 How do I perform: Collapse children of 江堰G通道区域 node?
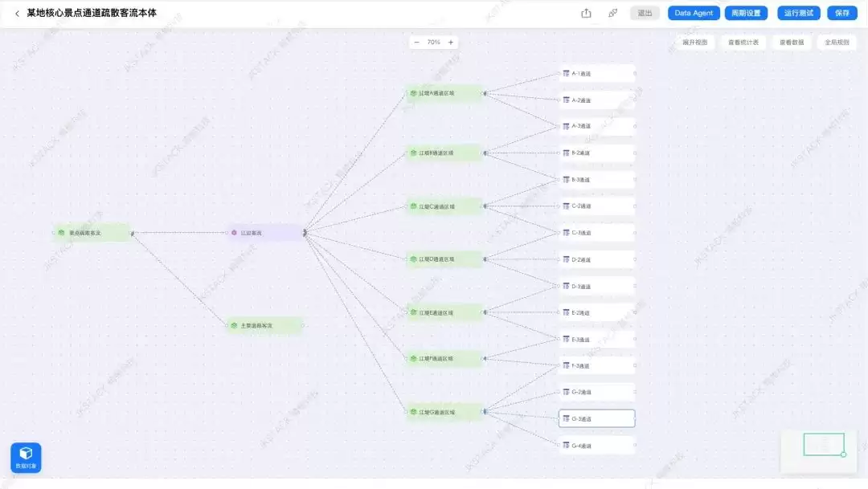[485, 412]
